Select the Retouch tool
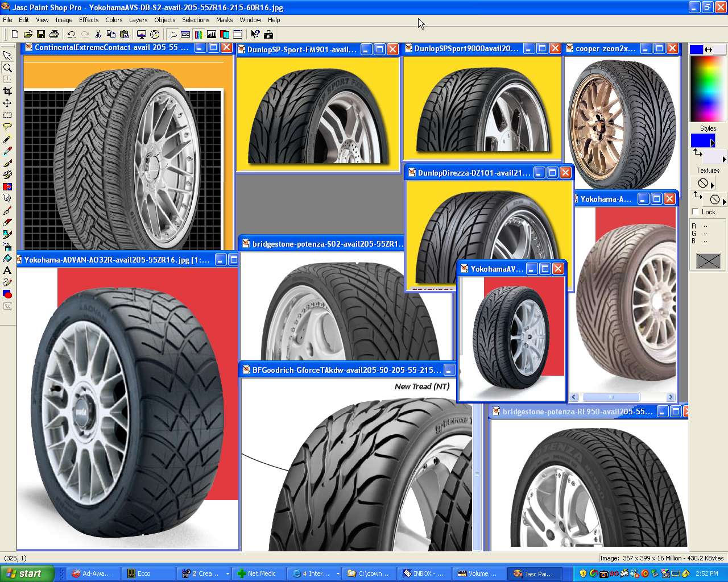The height and width of the screenshot is (582, 728). (x=7, y=199)
